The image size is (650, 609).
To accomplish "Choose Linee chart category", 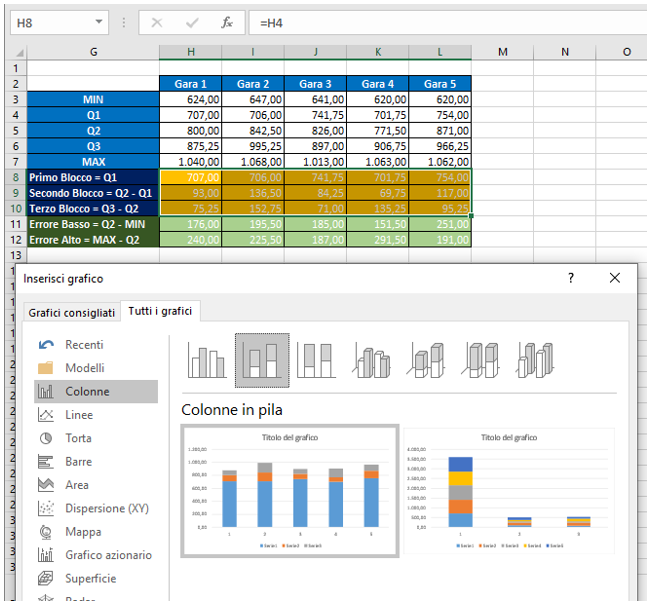I will pyautogui.click(x=79, y=415).
